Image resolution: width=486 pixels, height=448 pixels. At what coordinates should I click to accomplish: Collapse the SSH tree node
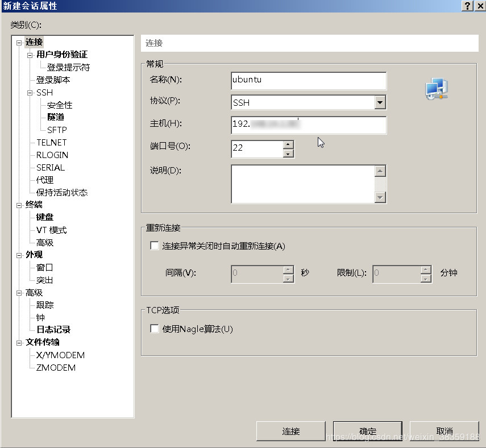click(30, 93)
